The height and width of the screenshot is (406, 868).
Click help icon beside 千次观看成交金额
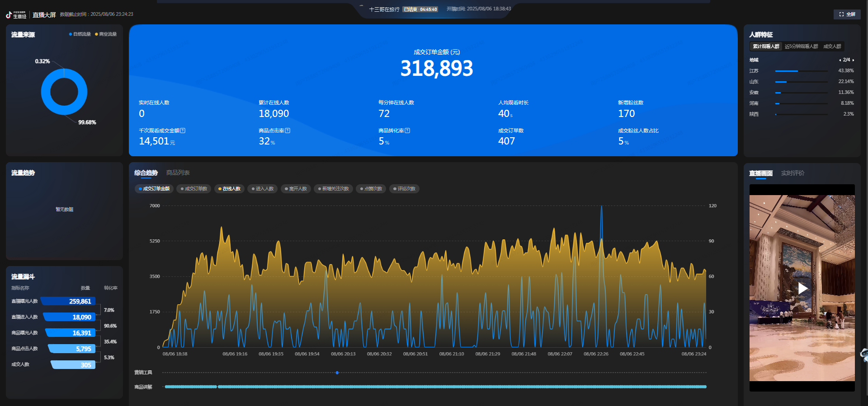183,131
